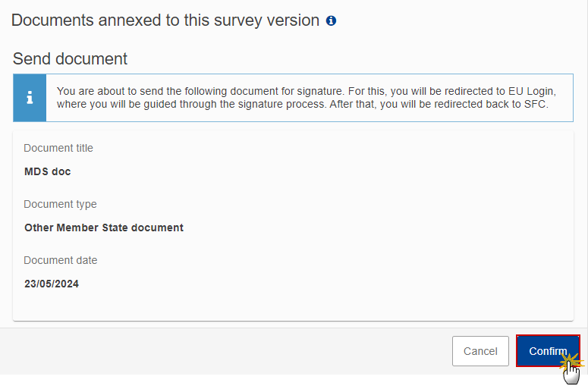Cancel the send document dialog
The width and height of the screenshot is (588, 386).
(x=480, y=351)
